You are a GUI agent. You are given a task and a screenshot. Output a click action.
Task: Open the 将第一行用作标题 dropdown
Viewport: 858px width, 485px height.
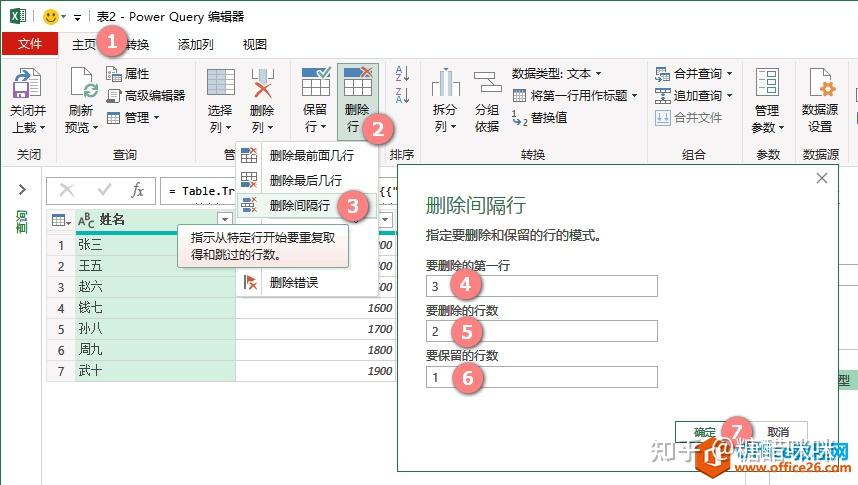click(635, 96)
